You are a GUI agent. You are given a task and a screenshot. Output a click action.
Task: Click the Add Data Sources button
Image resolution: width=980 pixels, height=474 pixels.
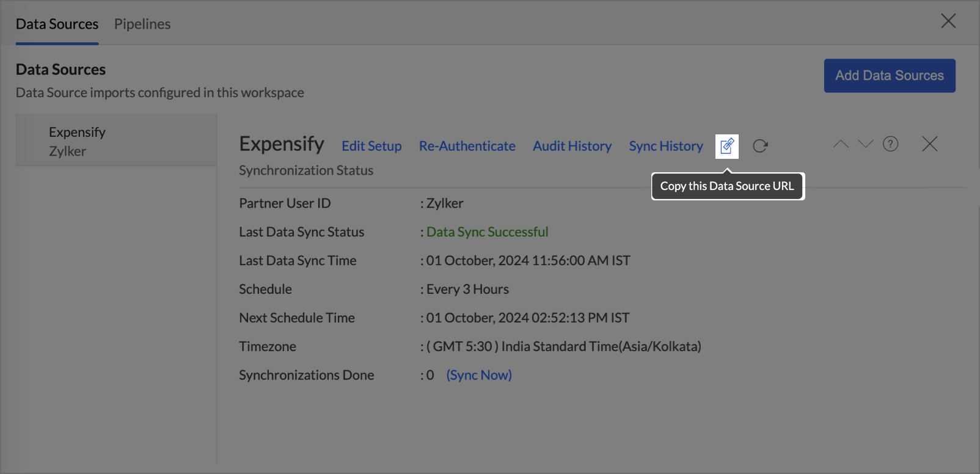click(889, 76)
